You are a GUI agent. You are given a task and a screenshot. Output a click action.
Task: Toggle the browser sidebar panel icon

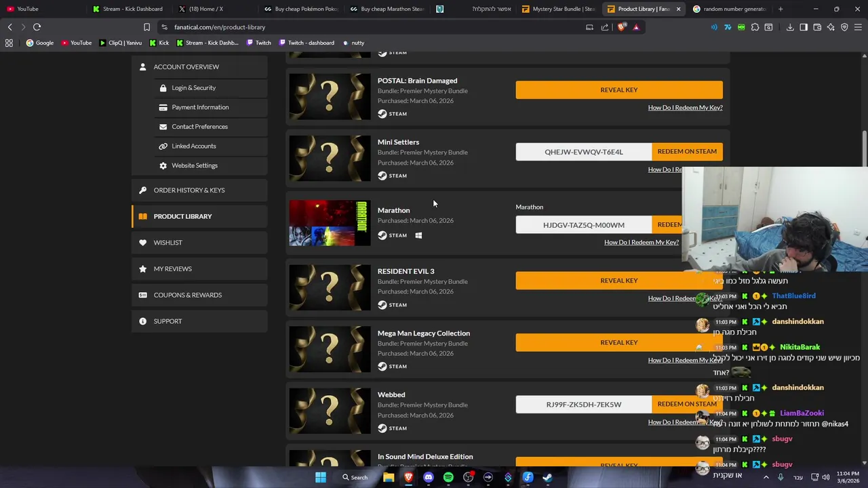tap(804, 27)
